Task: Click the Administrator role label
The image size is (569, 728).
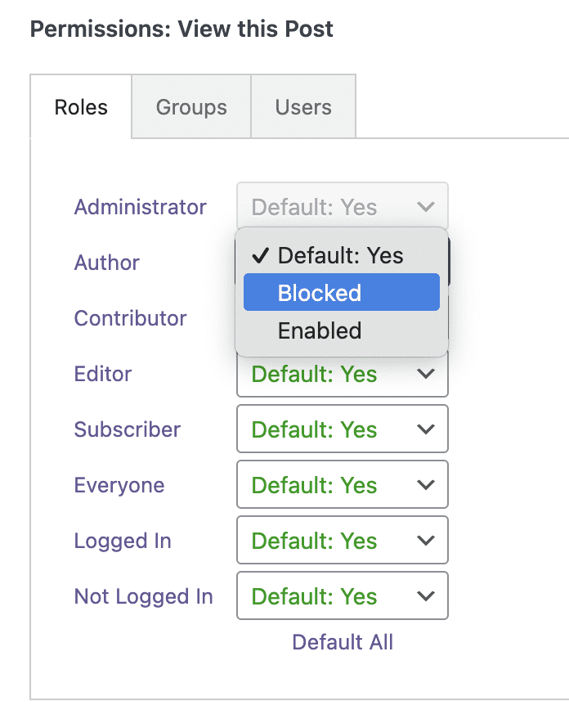Action: click(x=140, y=207)
